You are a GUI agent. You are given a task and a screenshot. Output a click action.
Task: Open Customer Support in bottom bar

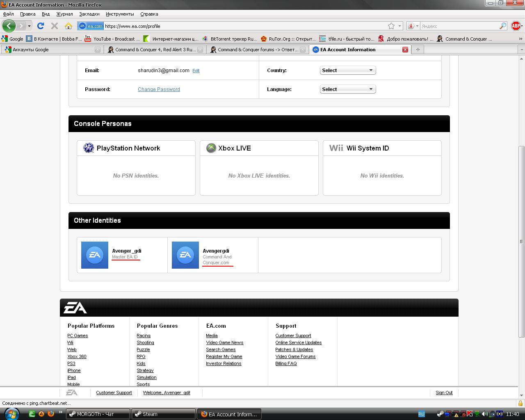114,393
